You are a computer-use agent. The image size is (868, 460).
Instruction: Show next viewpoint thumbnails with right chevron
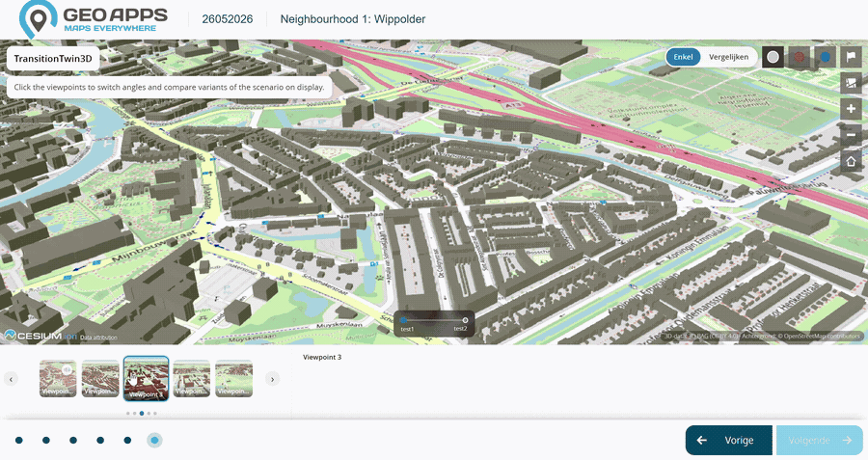pyautogui.click(x=272, y=379)
